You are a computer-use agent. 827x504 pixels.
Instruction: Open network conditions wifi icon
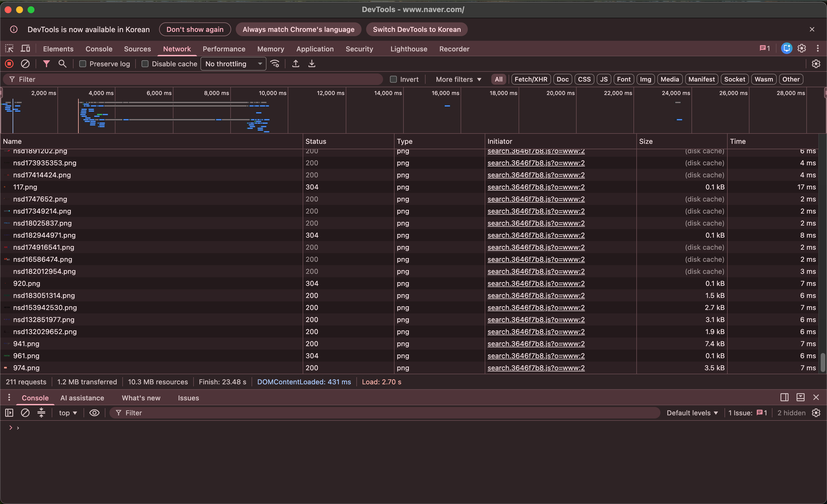(x=275, y=64)
